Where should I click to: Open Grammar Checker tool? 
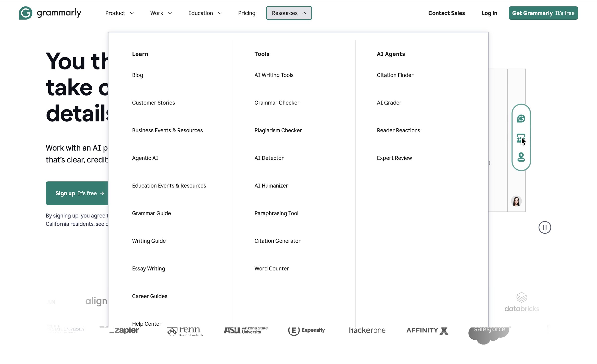(277, 103)
